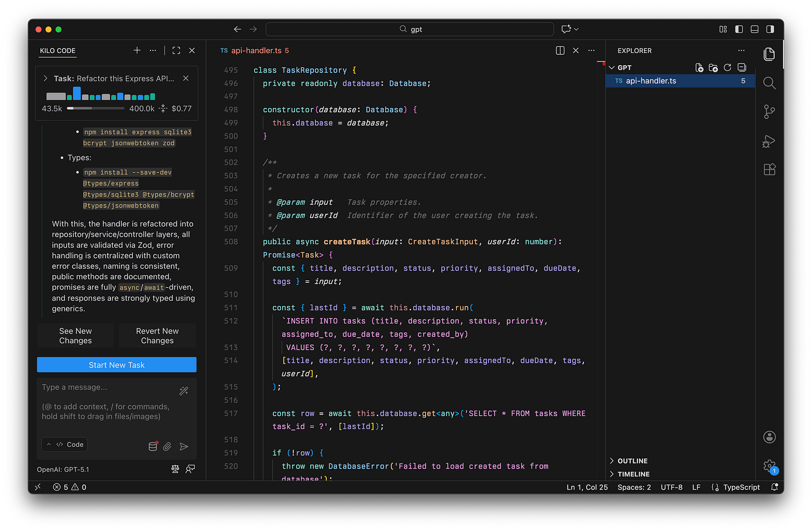812x531 pixels.
Task: Click the send message arrow icon
Action: [183, 446]
